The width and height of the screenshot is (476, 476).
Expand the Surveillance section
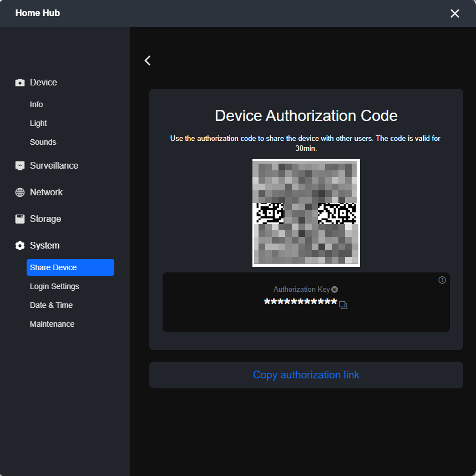click(54, 166)
